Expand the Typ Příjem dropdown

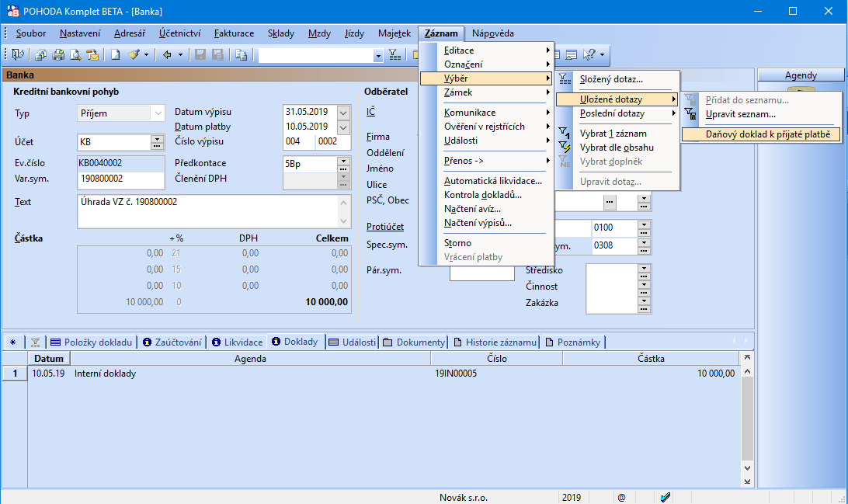pyautogui.click(x=158, y=113)
